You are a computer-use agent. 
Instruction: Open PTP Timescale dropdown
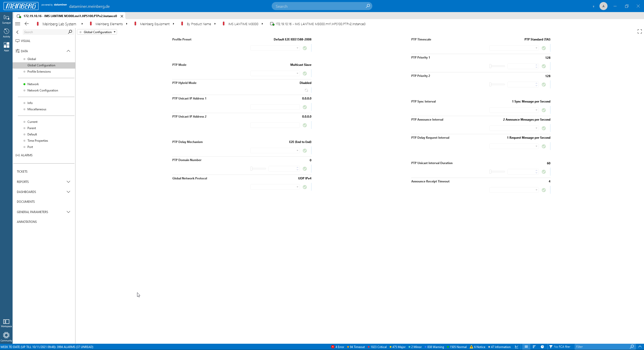[514, 48]
